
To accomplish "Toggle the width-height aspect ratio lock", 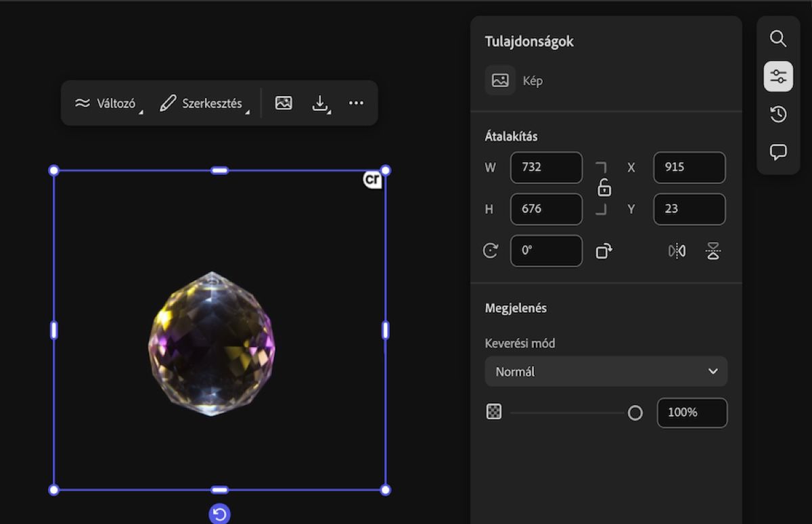I will click(x=604, y=189).
